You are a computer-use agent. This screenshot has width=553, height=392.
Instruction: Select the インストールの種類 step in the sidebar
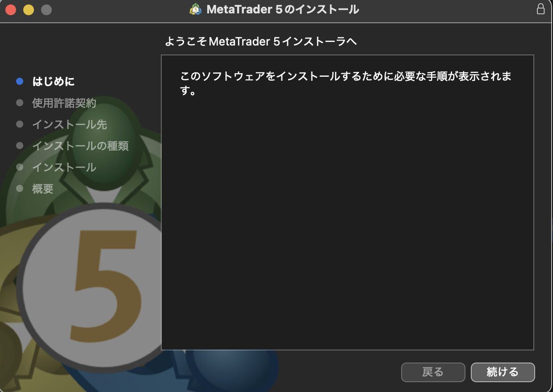point(80,146)
